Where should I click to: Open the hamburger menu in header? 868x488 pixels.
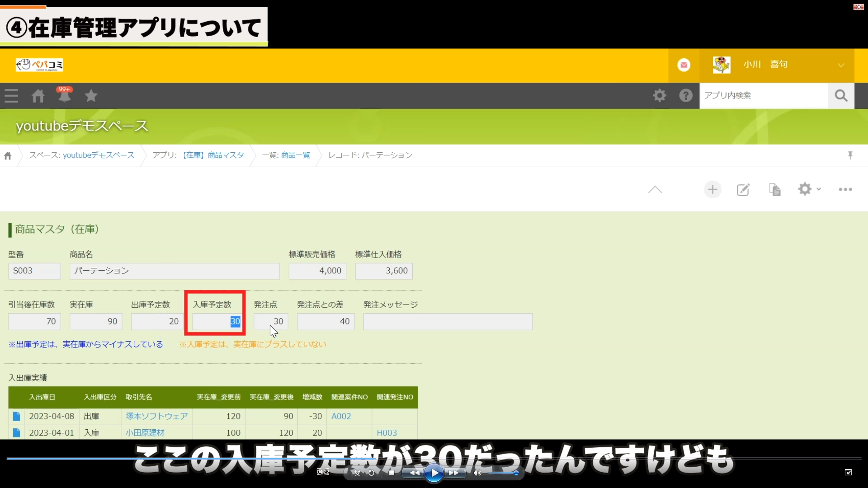pyautogui.click(x=11, y=96)
